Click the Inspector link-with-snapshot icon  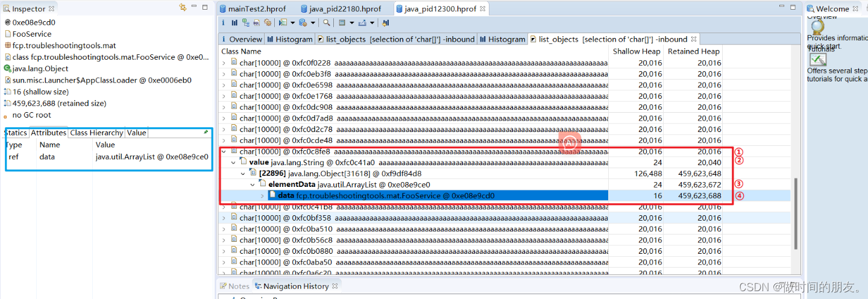183,7
